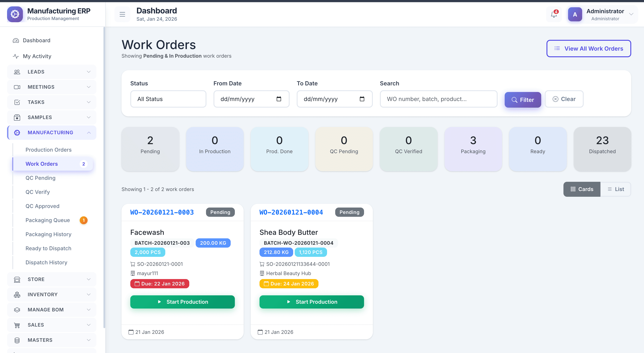Click the notification bell icon
This screenshot has height=353, width=644.
tap(554, 15)
